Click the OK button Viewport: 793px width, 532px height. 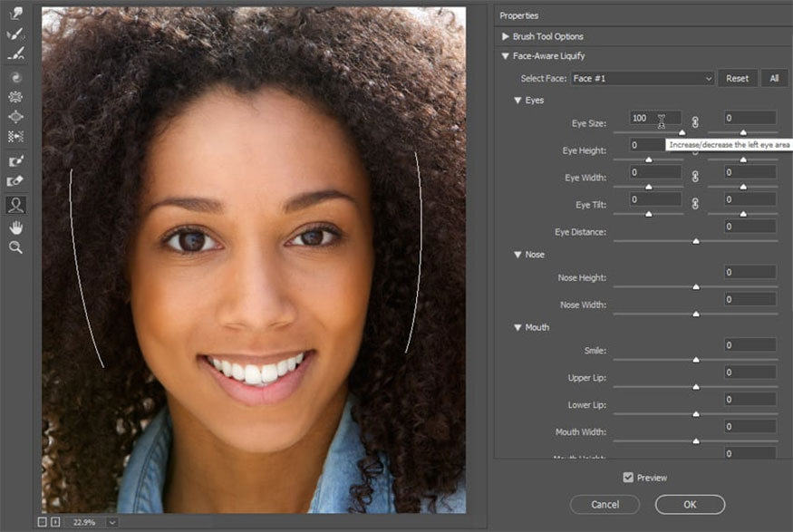tap(689, 505)
